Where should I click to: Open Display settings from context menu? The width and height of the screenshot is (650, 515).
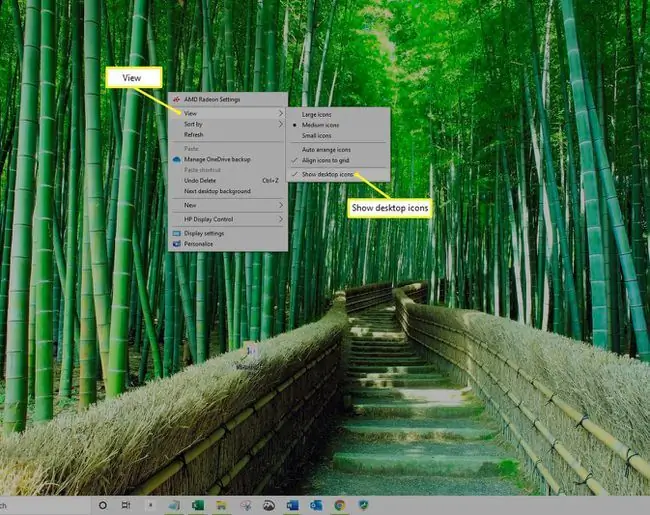pos(228,233)
